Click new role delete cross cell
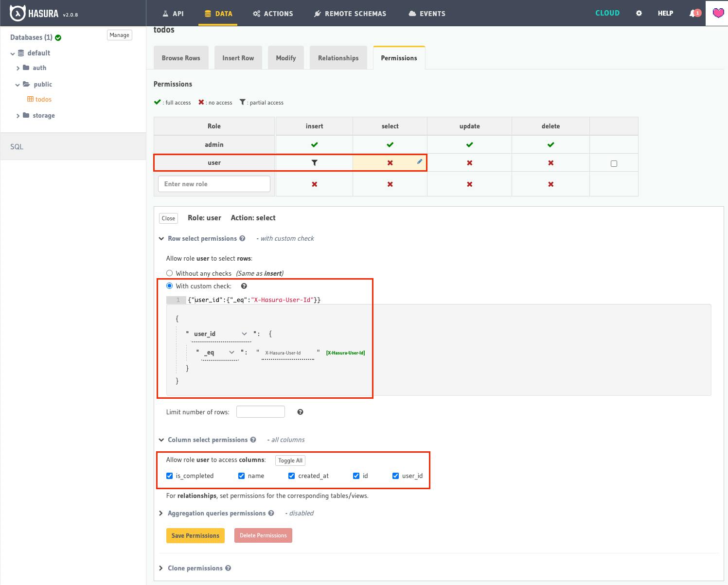Image resolution: width=728 pixels, height=585 pixels. [x=550, y=184]
